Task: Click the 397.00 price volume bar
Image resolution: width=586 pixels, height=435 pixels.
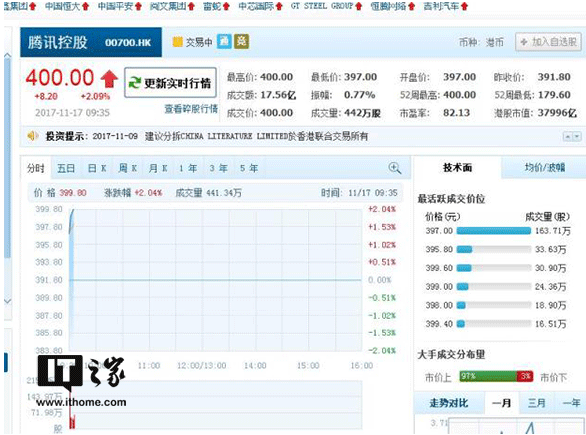Action: point(493,231)
